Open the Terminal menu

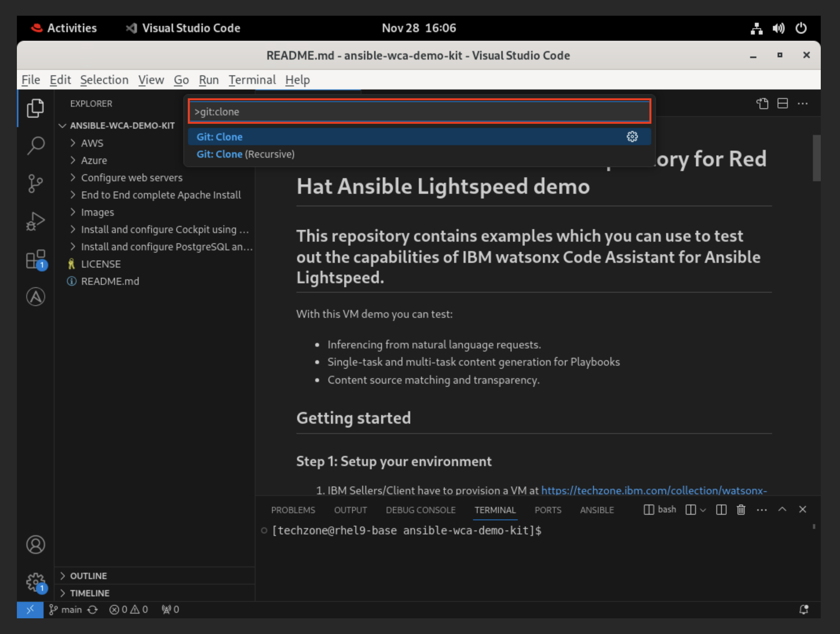coord(252,80)
